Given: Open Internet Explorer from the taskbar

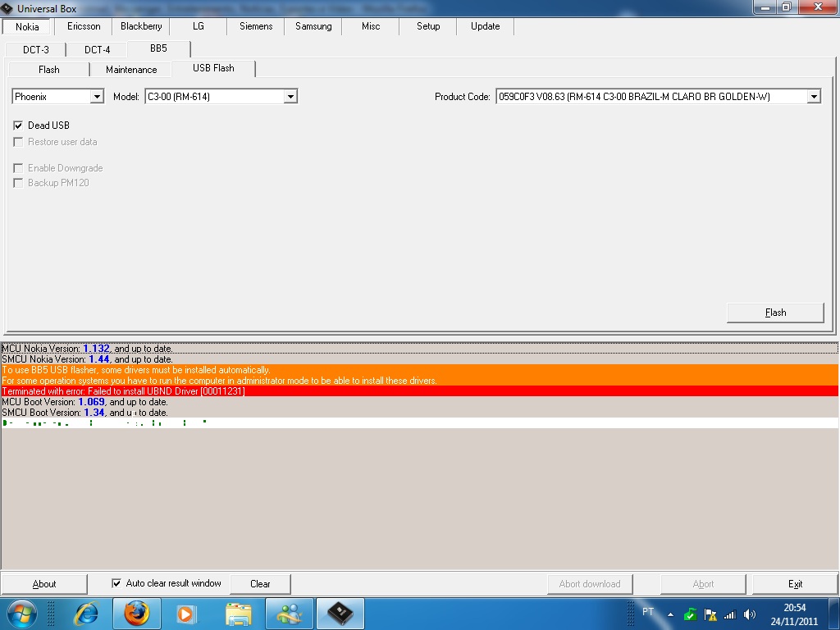Looking at the screenshot, I should (x=86, y=614).
